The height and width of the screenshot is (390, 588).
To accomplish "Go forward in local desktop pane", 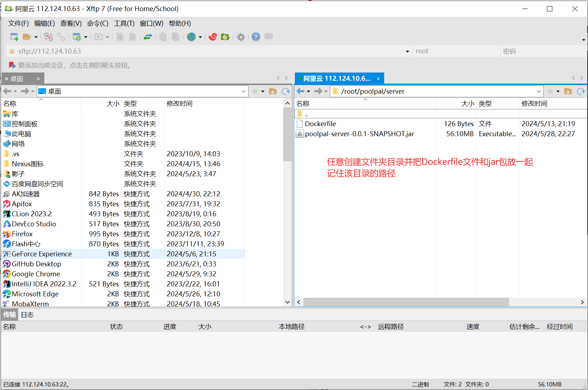I will (x=25, y=91).
